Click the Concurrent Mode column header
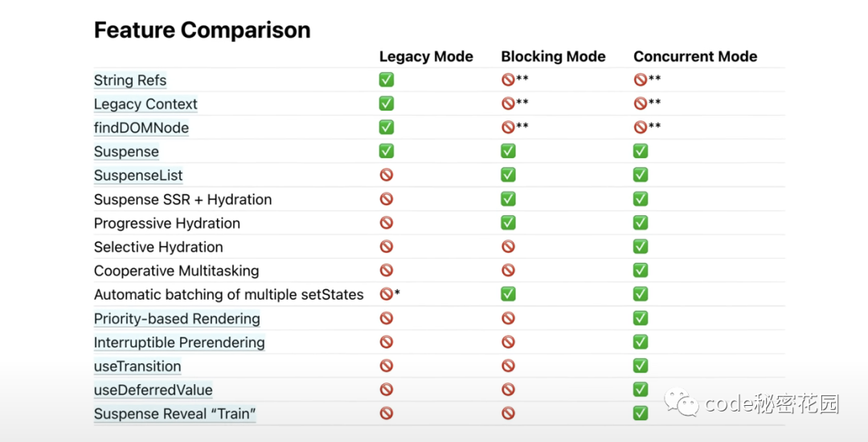868x442 pixels. click(x=695, y=56)
